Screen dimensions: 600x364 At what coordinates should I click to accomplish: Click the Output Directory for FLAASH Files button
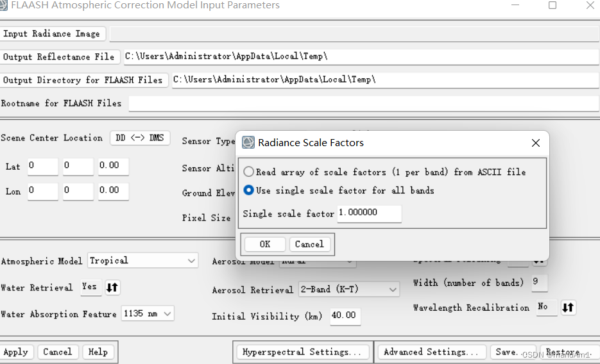pyautogui.click(x=83, y=80)
